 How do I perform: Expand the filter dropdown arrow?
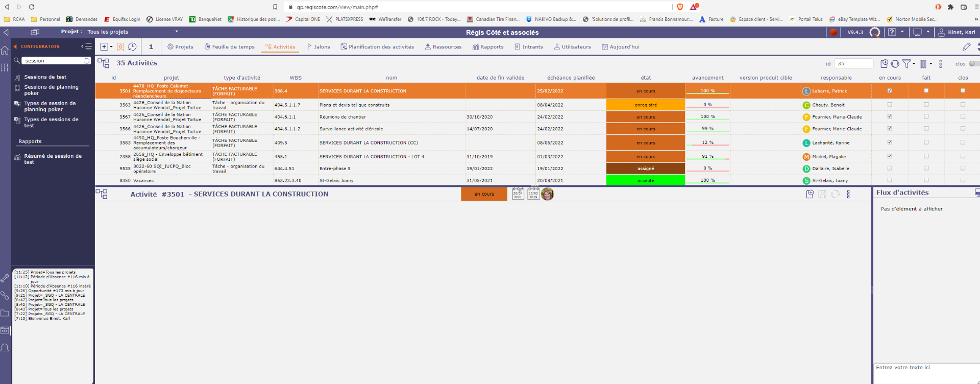[914, 64]
